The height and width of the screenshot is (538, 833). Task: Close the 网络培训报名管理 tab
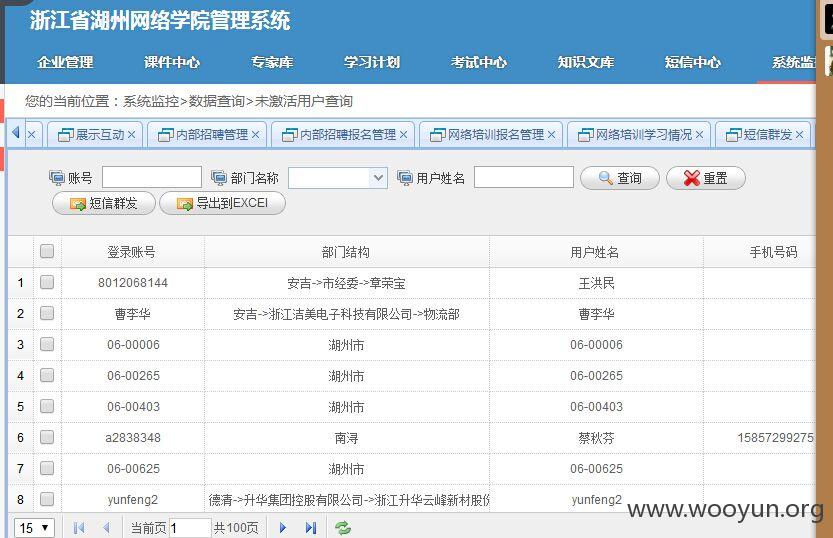click(551, 135)
